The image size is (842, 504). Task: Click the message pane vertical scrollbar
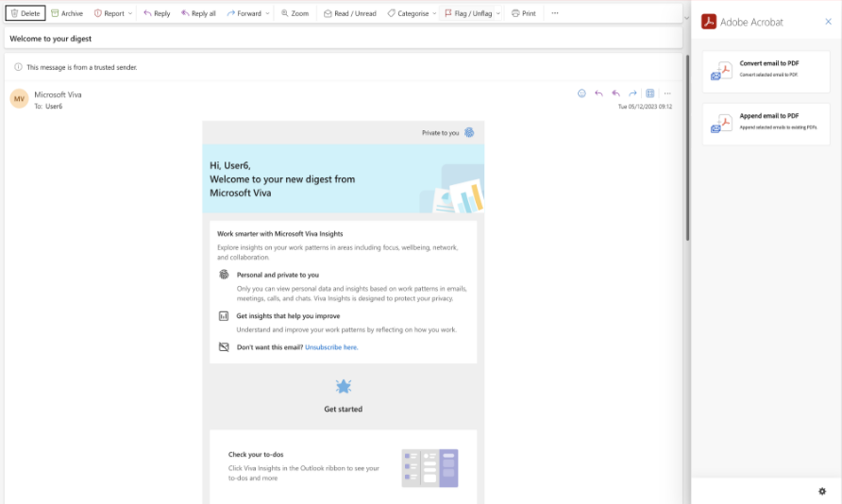687,147
